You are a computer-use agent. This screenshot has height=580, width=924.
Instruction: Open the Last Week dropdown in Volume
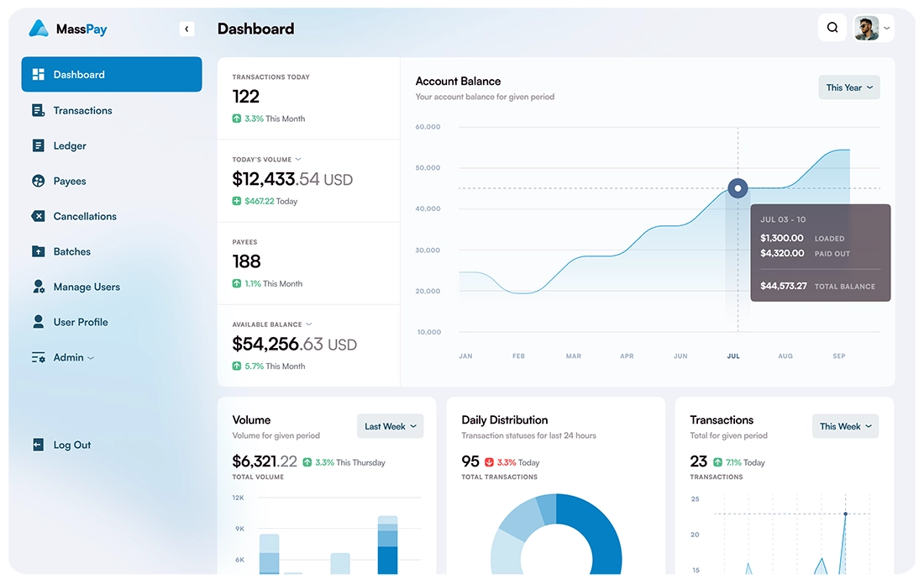(390, 426)
